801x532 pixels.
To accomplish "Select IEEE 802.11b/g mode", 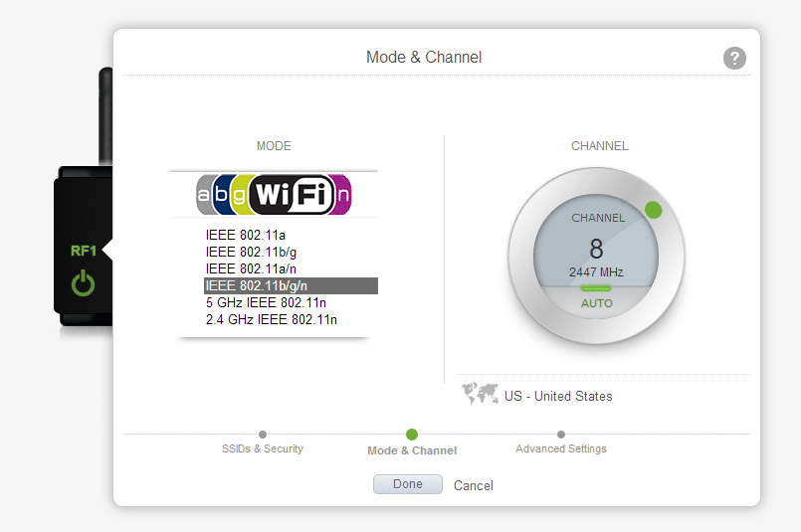I will click(x=291, y=252).
